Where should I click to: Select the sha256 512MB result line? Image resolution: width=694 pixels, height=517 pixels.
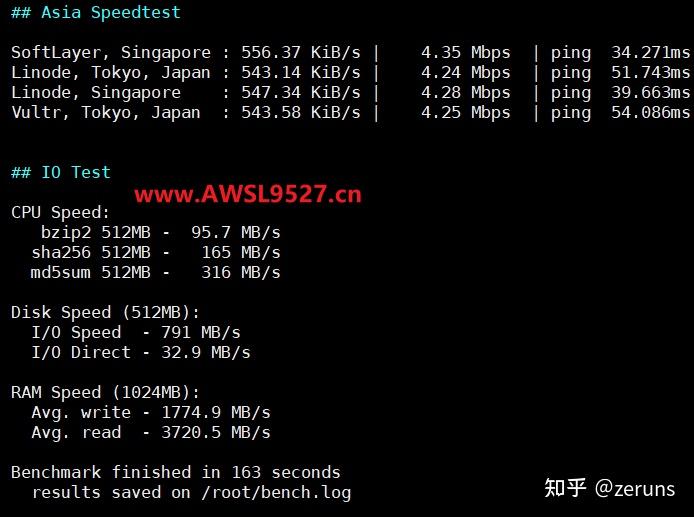[x=155, y=252]
